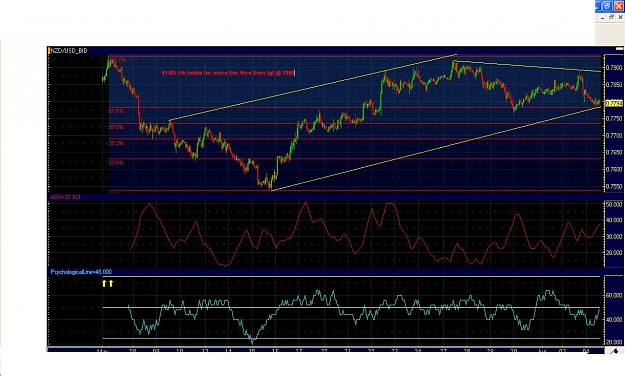The height and width of the screenshot is (376, 625).
Task: Restore down the main application window
Action: click(x=607, y=6)
